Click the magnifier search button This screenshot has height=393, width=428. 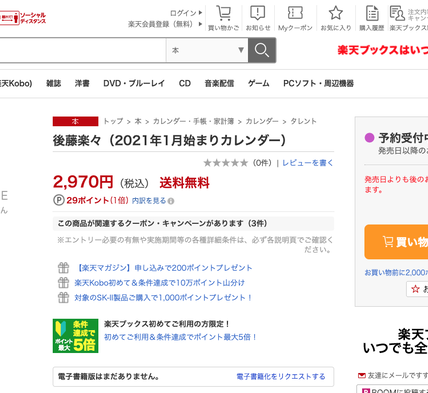[x=262, y=50]
